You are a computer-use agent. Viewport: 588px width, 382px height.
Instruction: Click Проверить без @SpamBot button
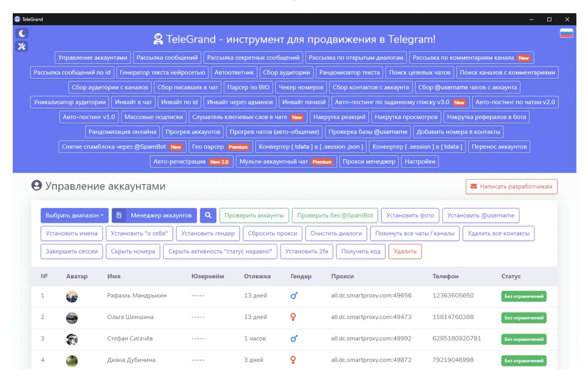[x=335, y=215]
